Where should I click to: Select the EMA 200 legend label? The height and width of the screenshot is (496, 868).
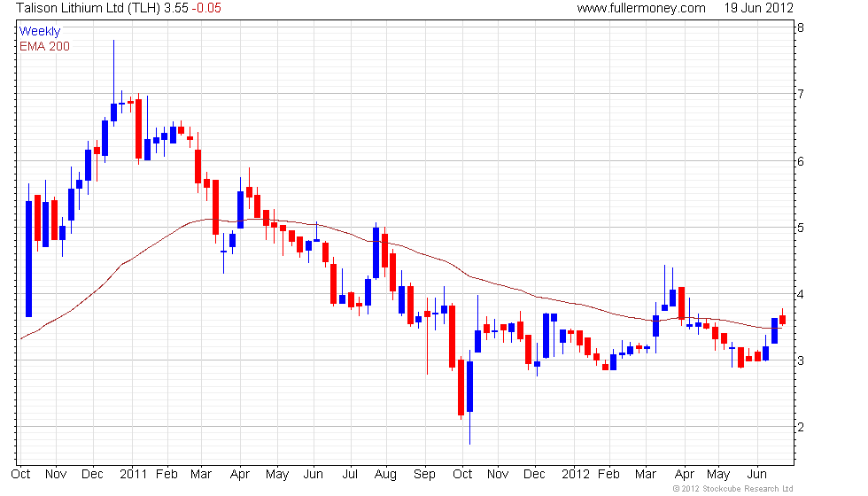pyautogui.click(x=44, y=46)
